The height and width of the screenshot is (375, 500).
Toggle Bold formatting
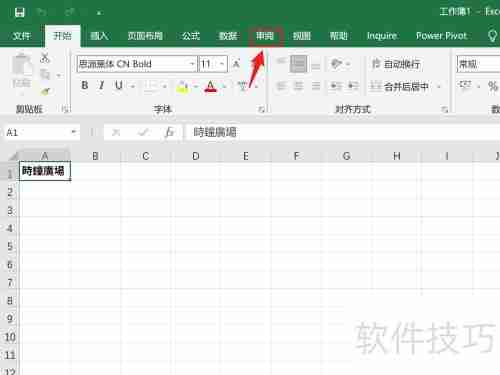coord(85,86)
